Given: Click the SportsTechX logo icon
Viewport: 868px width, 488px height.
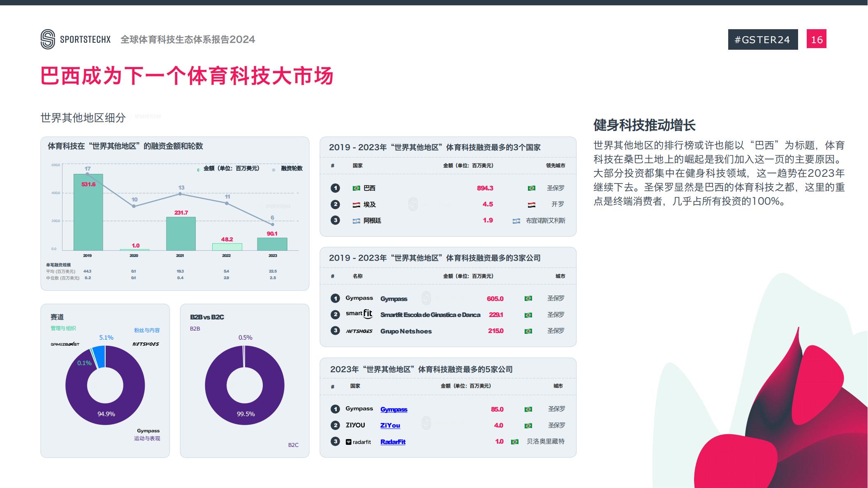Looking at the screenshot, I should point(48,39).
